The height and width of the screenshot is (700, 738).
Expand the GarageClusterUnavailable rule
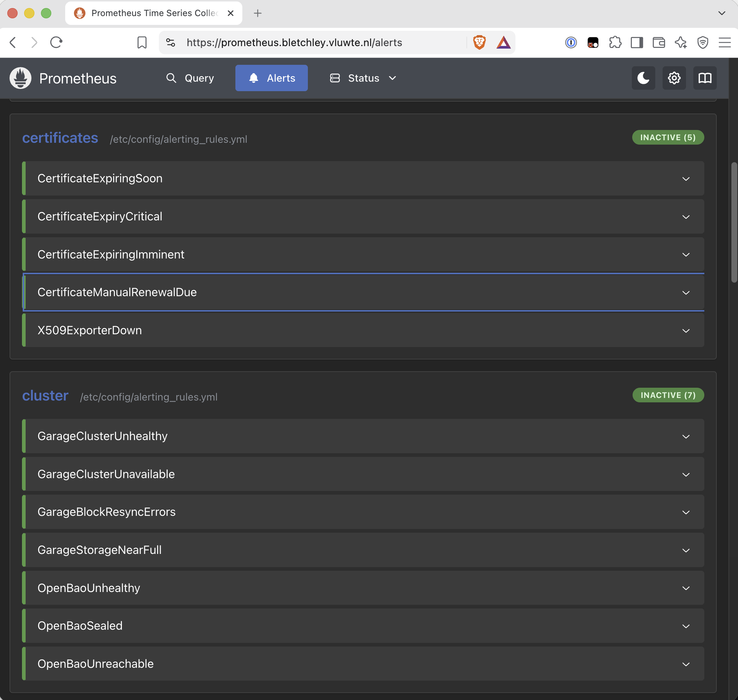pos(363,474)
